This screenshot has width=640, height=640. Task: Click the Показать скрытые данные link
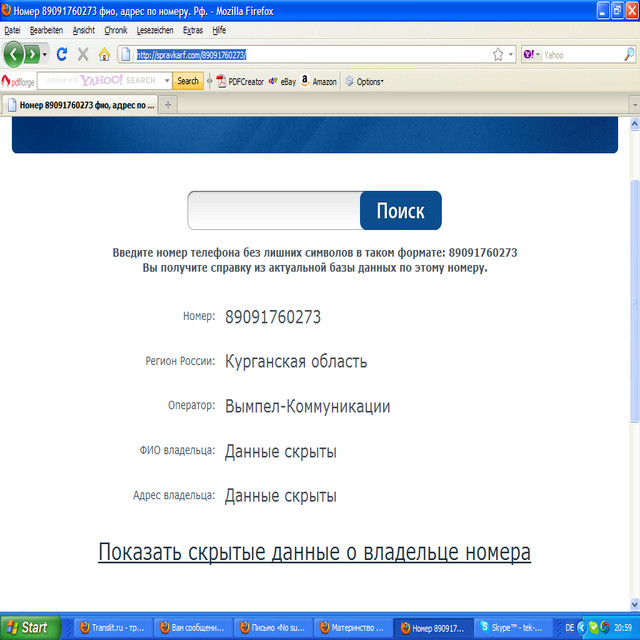click(x=314, y=552)
